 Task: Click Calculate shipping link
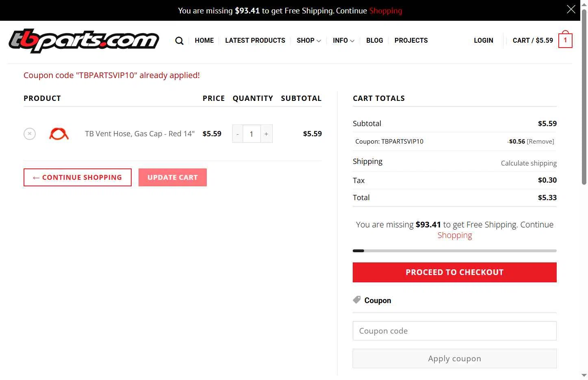click(x=529, y=163)
